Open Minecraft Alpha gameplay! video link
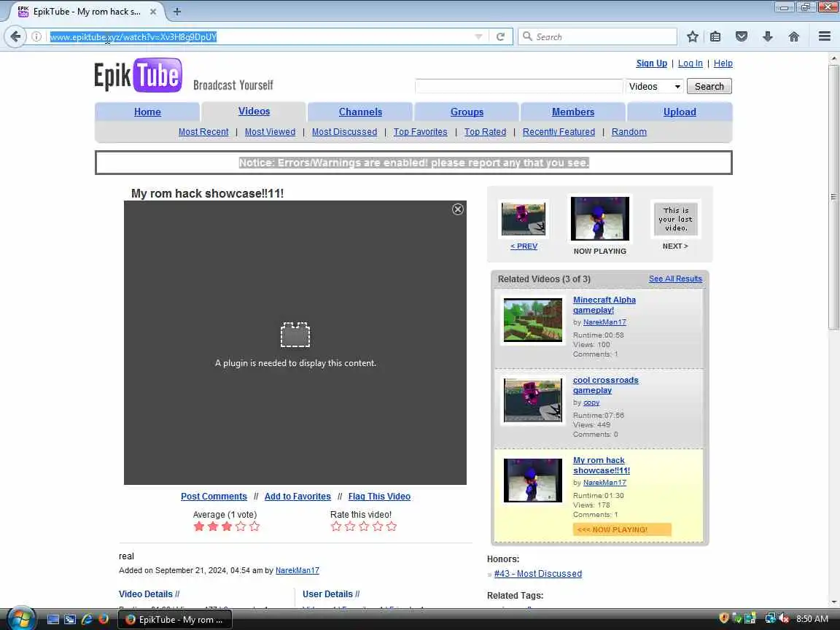The image size is (840, 630). click(604, 305)
